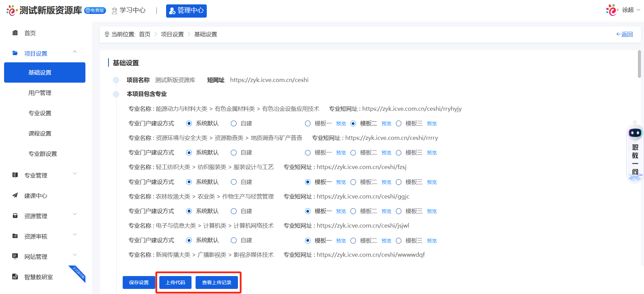Screen dimensions: 644x294
Task: Click 预览 link next to 模板一 in first row
Action: tap(341, 124)
